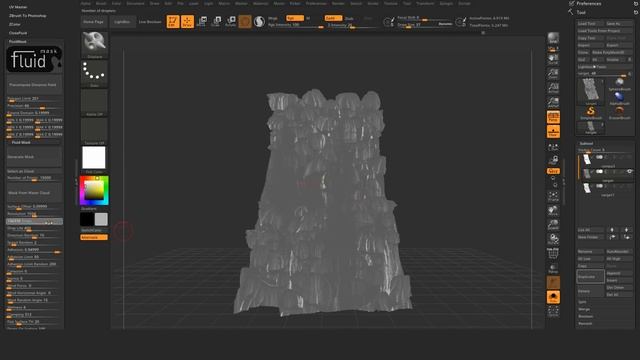Click the Generate Mask button
The height and width of the screenshot is (360, 640).
(34, 157)
